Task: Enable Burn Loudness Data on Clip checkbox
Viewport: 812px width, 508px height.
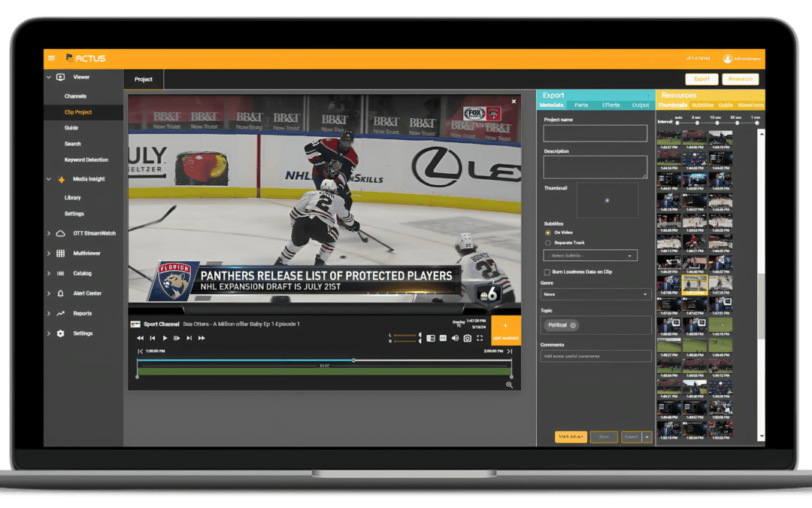Action: 547,272
